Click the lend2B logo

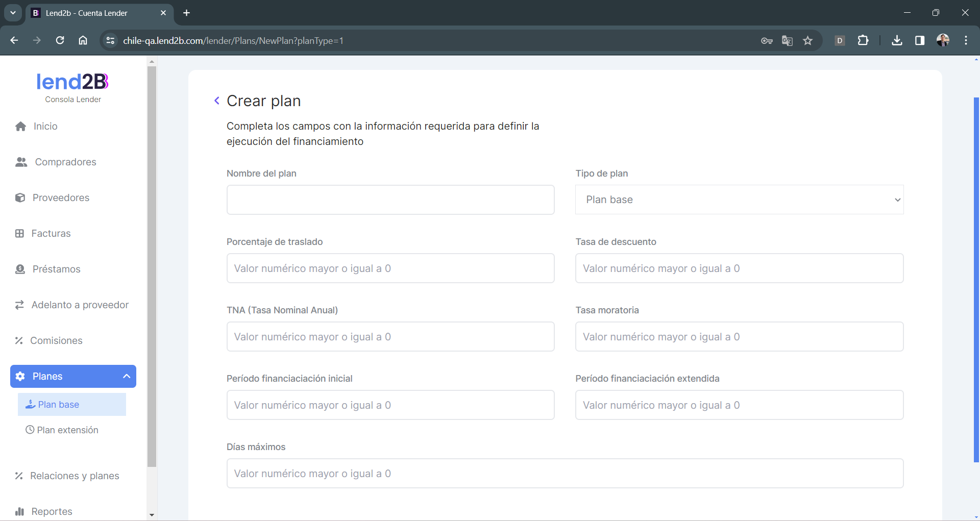(72, 82)
